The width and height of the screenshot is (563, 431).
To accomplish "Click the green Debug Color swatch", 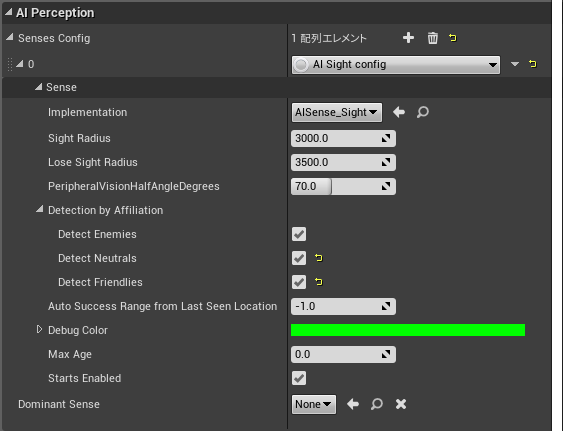I will click(x=408, y=330).
